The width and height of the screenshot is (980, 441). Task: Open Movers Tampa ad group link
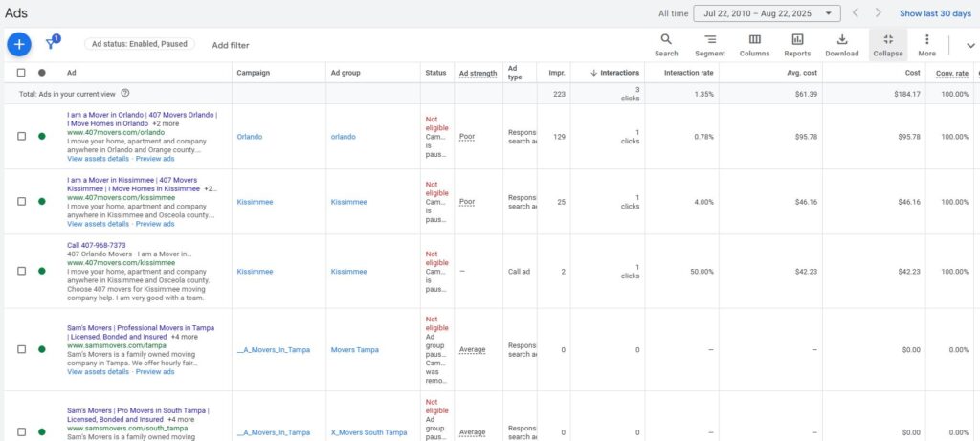coord(354,350)
